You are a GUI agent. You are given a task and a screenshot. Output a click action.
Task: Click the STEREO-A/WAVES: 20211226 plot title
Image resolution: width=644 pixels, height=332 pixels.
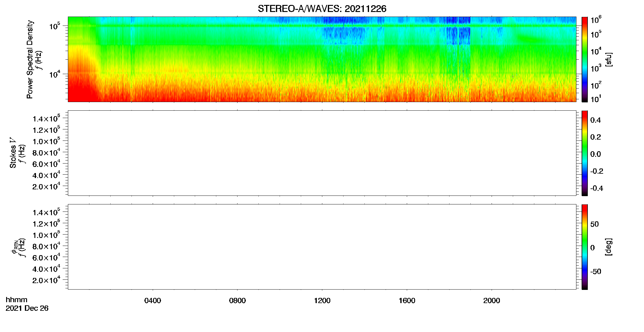coord(322,9)
